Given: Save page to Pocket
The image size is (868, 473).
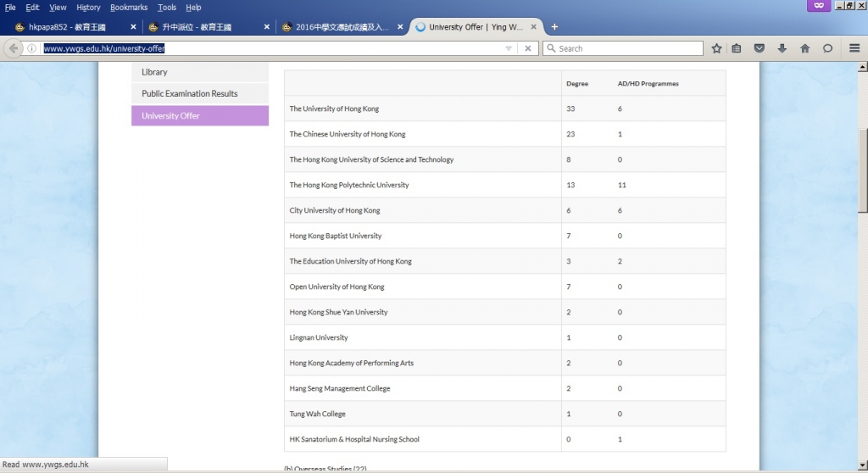Looking at the screenshot, I should tap(759, 48).
